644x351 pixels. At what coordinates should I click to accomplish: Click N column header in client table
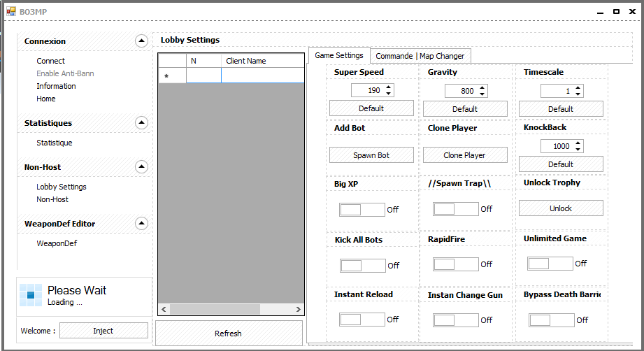(x=203, y=61)
